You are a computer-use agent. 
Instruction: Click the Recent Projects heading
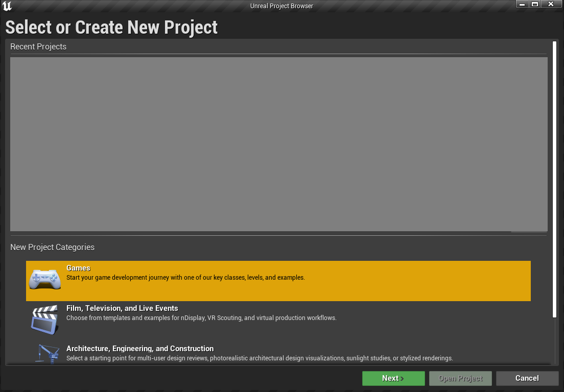(38, 47)
